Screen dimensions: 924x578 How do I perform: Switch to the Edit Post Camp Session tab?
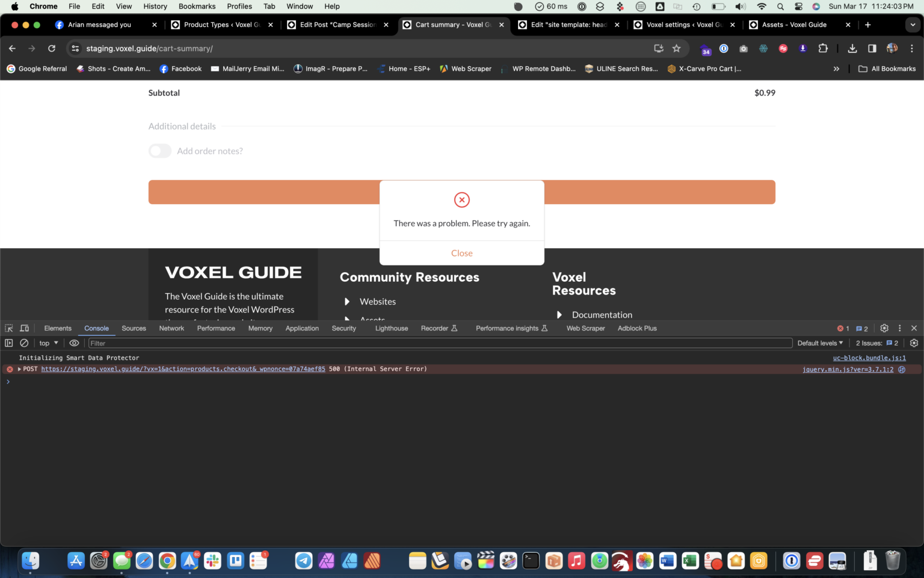coord(337,25)
